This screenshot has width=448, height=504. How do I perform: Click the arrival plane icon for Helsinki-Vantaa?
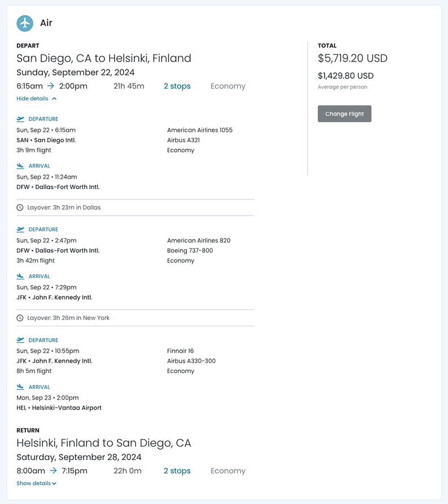click(21, 387)
